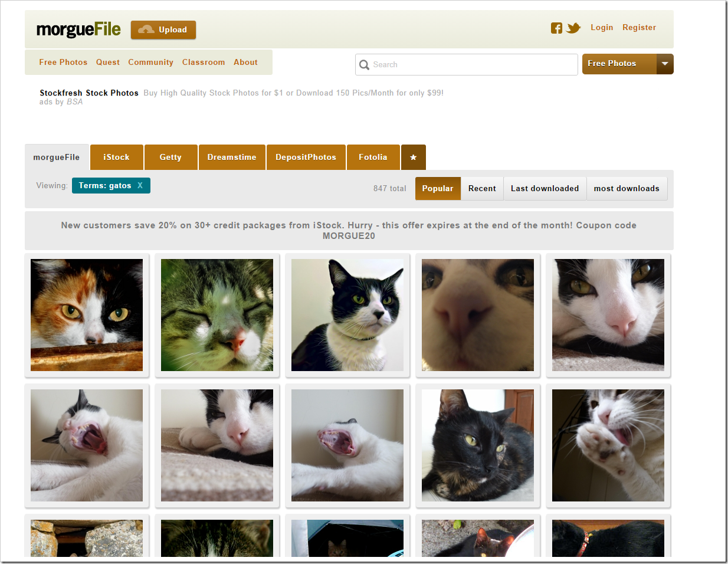Open the star favorites tab
This screenshot has width=728, height=564.
click(413, 158)
